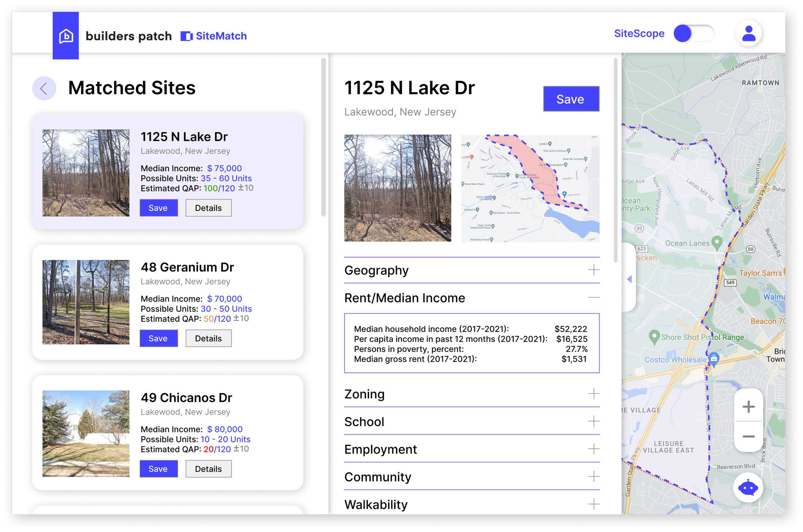Save the 49 Chicanos Dr site

tap(158, 469)
